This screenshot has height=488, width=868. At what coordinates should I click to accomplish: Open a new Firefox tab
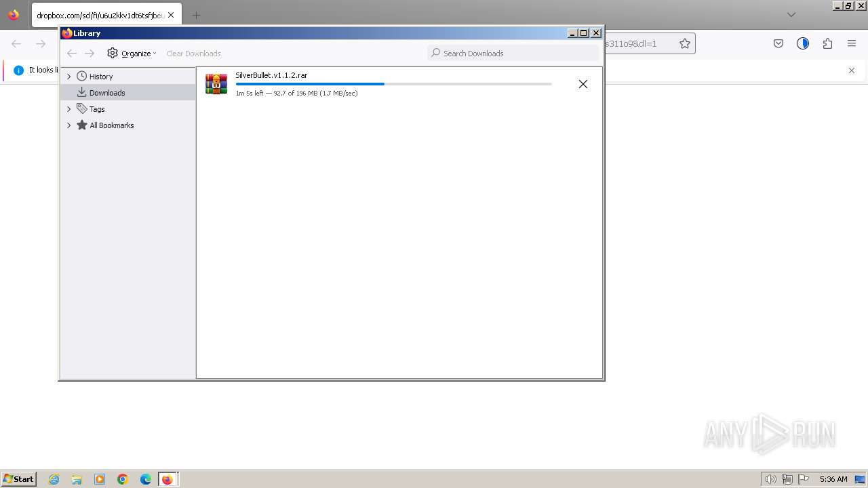coord(196,15)
